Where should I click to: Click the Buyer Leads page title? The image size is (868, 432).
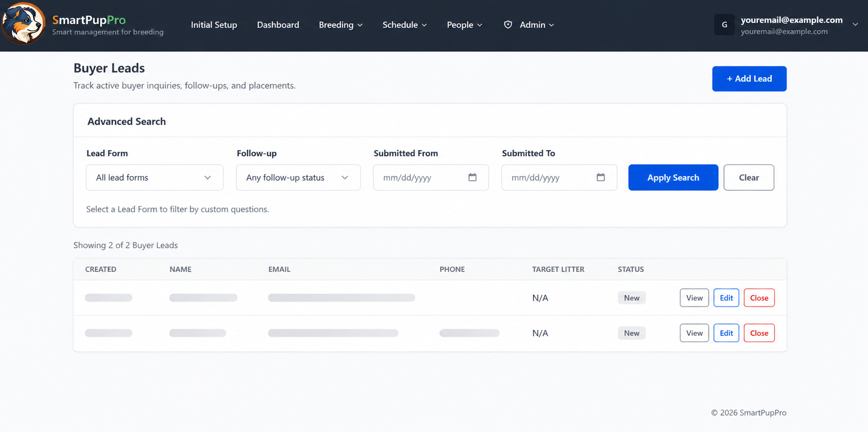click(x=109, y=68)
